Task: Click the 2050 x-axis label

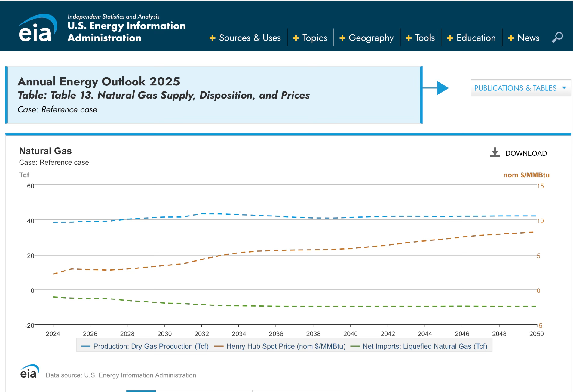Action: coord(537,334)
